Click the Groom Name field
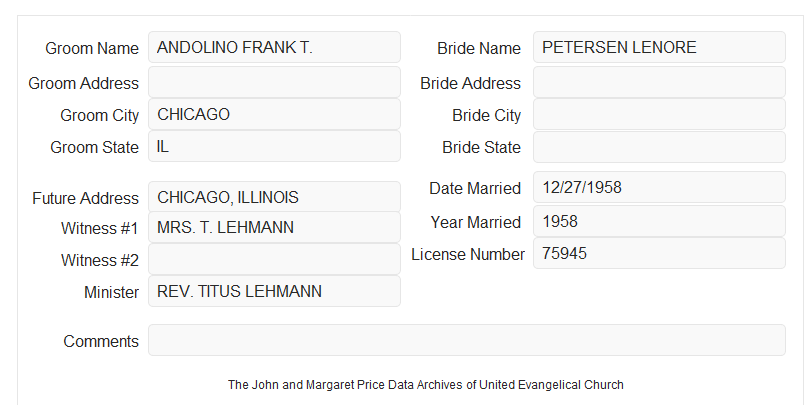805x405 pixels. [x=274, y=47]
